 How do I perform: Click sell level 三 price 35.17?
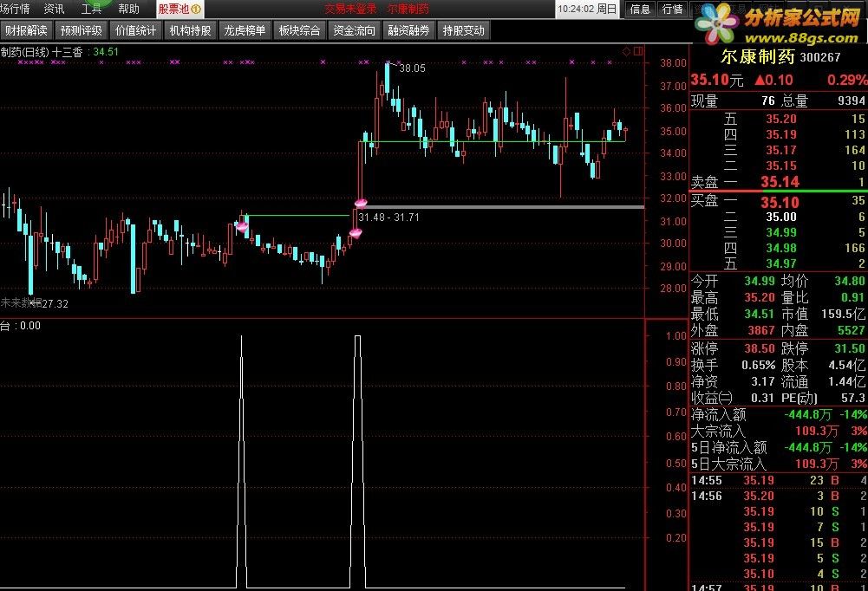[x=781, y=150]
